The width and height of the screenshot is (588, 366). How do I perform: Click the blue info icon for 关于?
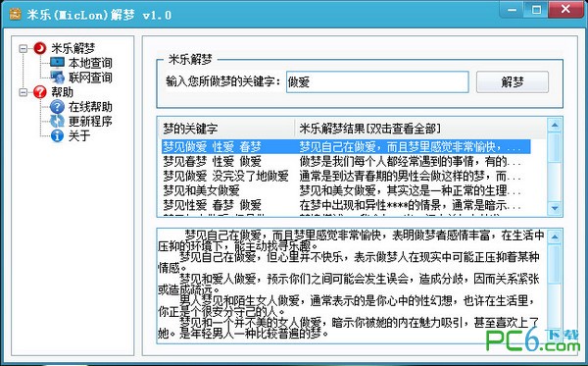57,135
